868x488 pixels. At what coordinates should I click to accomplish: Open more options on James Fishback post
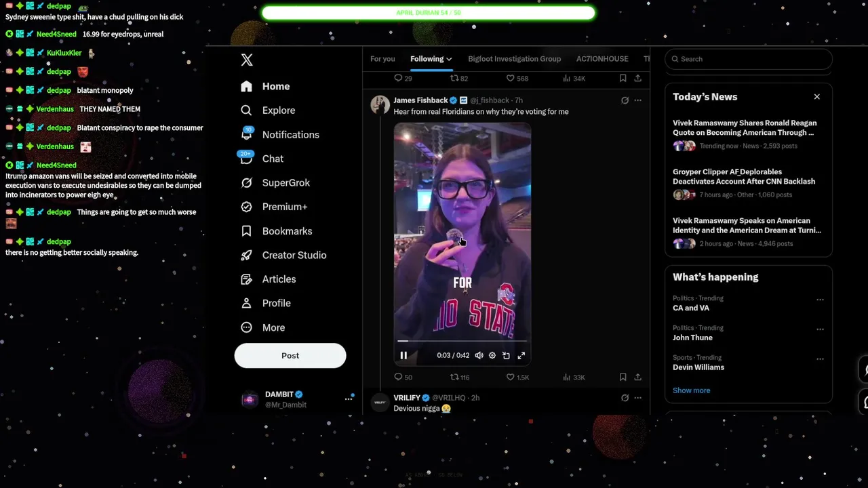coord(637,100)
